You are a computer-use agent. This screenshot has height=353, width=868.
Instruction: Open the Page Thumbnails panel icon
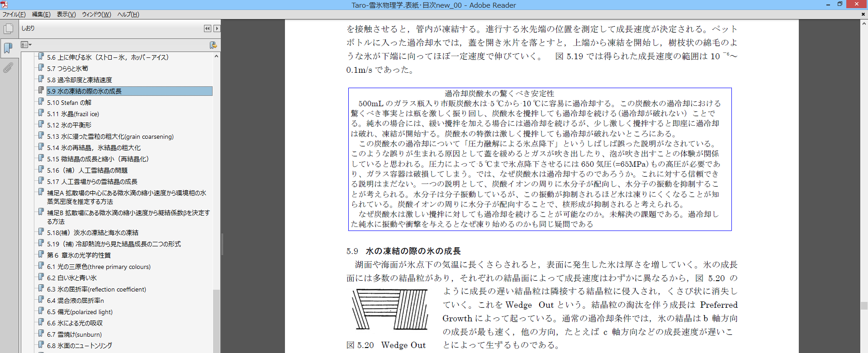8,29
